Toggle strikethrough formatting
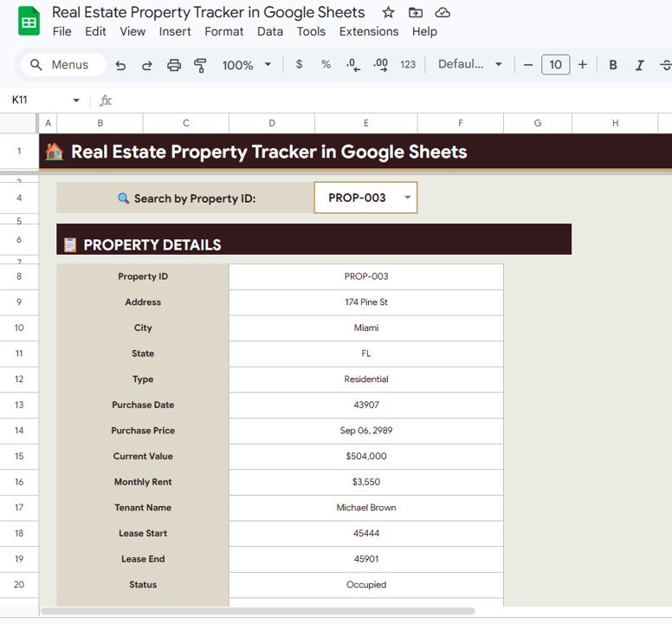672x624 pixels. point(666,65)
